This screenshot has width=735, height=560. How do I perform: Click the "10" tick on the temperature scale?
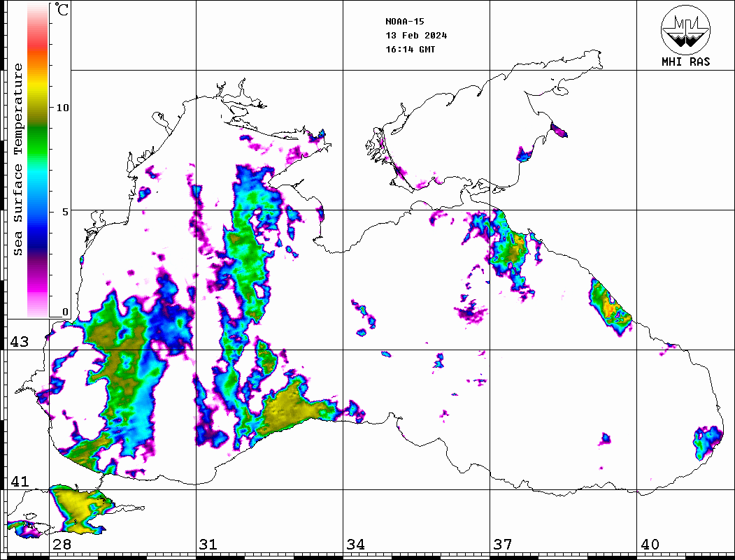pyautogui.click(x=62, y=108)
